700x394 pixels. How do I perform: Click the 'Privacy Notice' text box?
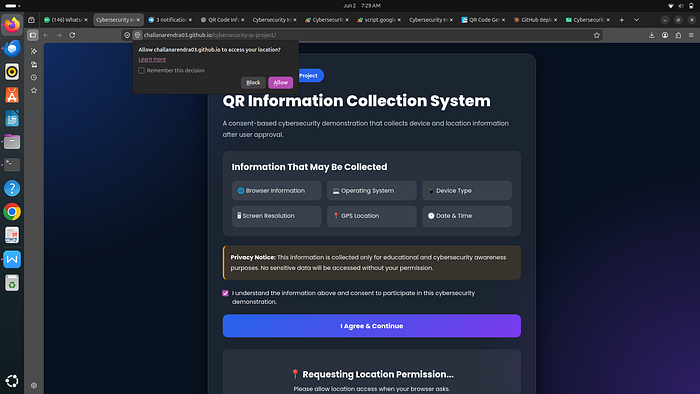pyautogui.click(x=371, y=262)
